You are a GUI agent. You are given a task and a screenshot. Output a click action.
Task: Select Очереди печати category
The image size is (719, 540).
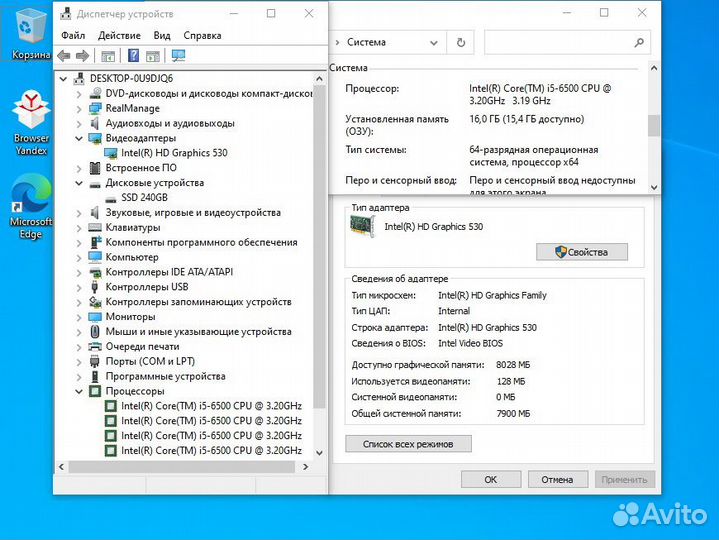pos(142,347)
